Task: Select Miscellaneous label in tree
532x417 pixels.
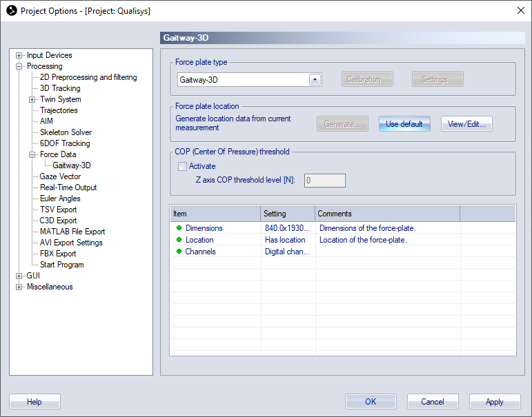Action: coord(50,287)
